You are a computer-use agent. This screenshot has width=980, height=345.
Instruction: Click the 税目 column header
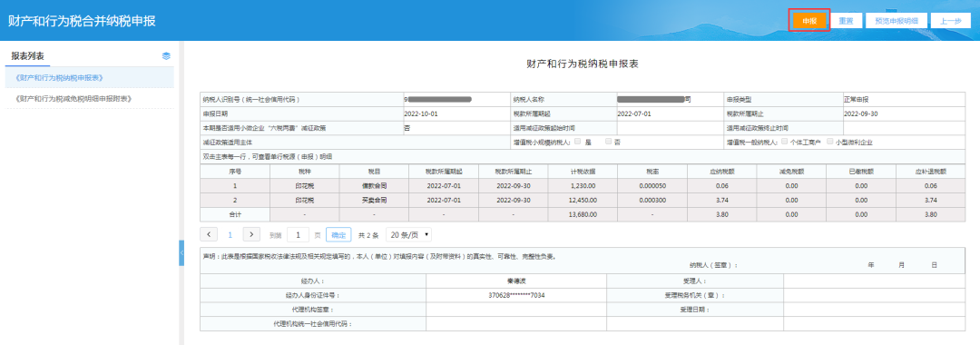pyautogui.click(x=374, y=171)
